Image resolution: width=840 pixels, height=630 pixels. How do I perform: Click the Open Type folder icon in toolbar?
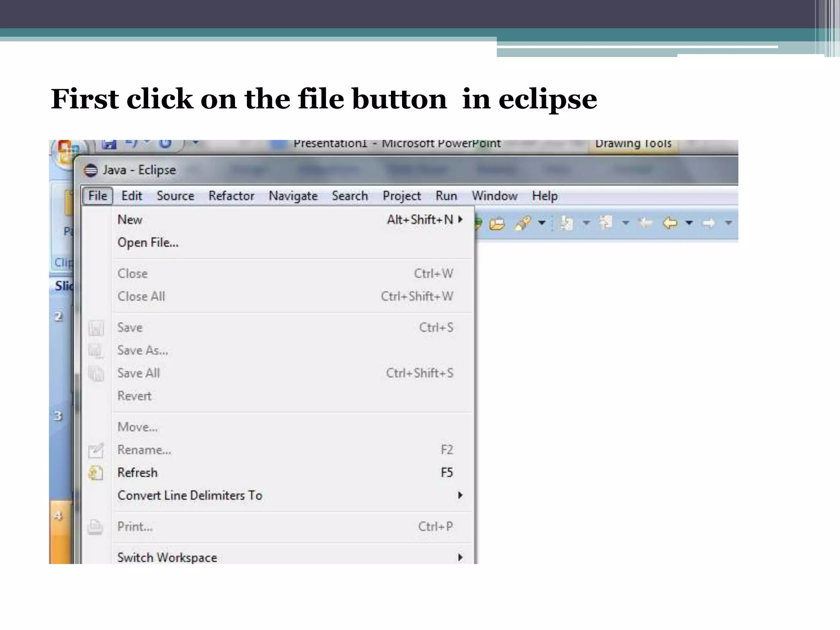point(497,224)
